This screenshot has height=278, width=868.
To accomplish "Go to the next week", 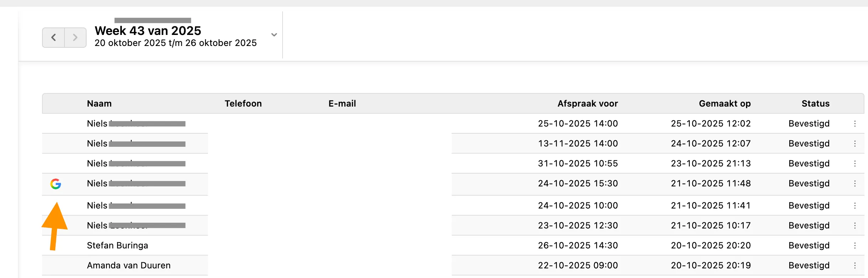I will coord(75,37).
